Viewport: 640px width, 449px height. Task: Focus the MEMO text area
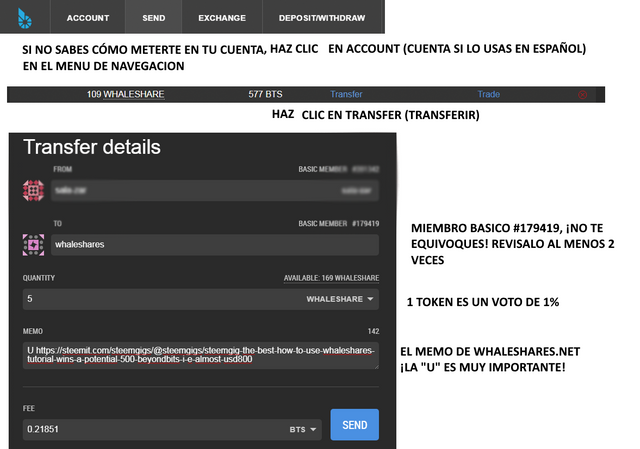[x=200, y=356]
